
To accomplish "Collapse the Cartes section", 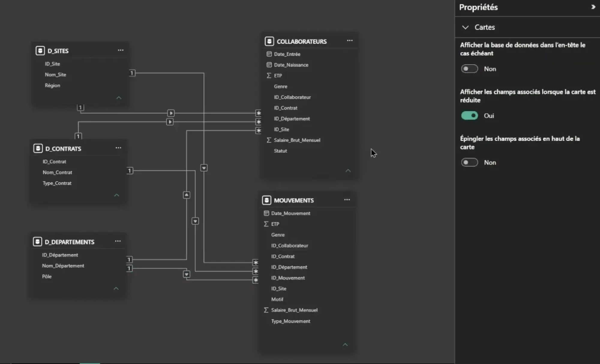I will point(465,27).
